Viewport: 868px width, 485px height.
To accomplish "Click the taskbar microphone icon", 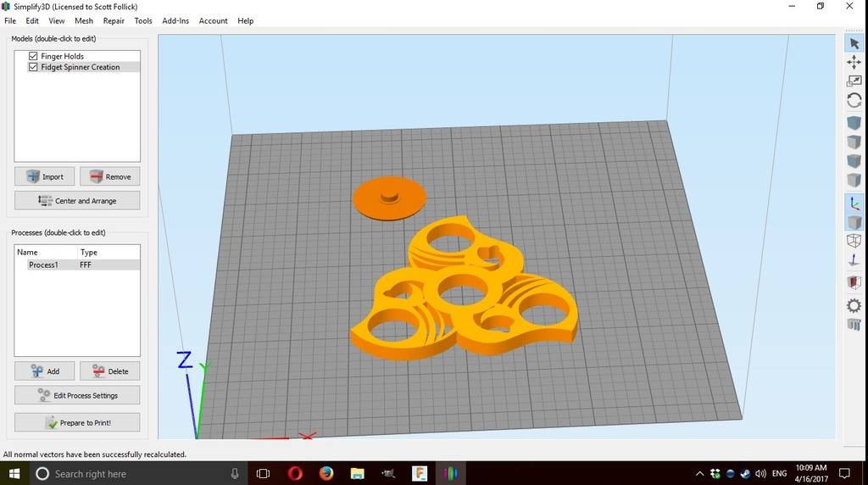I will [235, 473].
